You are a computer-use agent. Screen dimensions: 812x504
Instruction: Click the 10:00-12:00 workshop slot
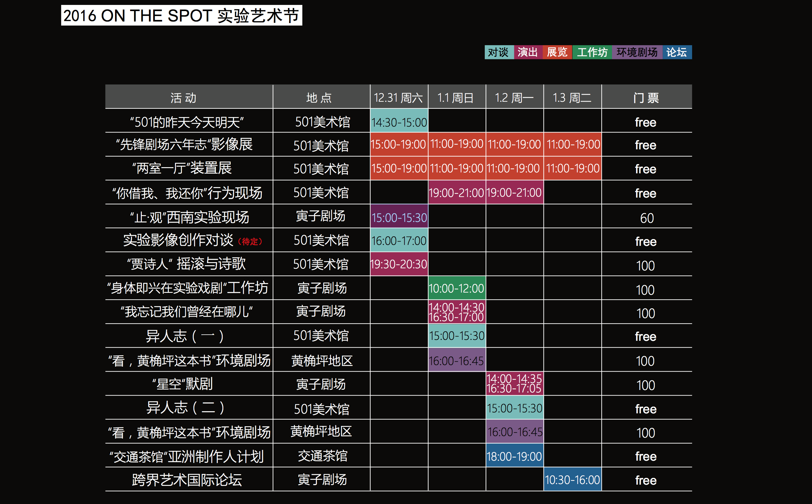tap(457, 288)
